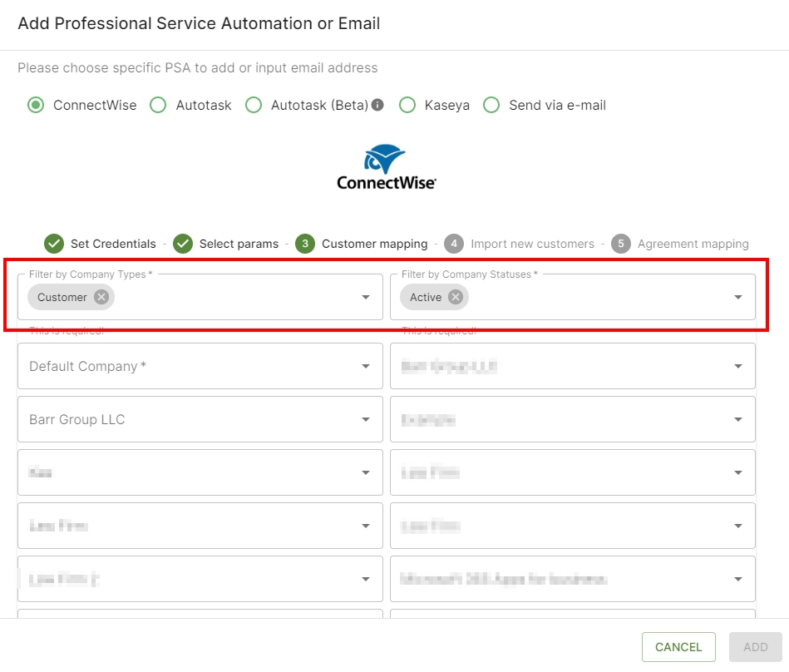Image resolution: width=789 pixels, height=672 pixels.
Task: Open Filter by Company Types dropdown arrow
Action: tap(366, 297)
